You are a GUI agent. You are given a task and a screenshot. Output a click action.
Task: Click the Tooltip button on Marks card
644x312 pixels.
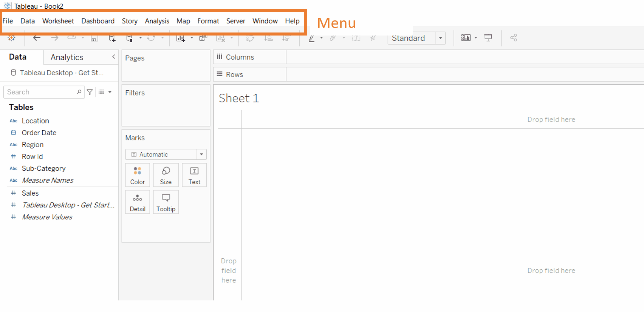166,202
